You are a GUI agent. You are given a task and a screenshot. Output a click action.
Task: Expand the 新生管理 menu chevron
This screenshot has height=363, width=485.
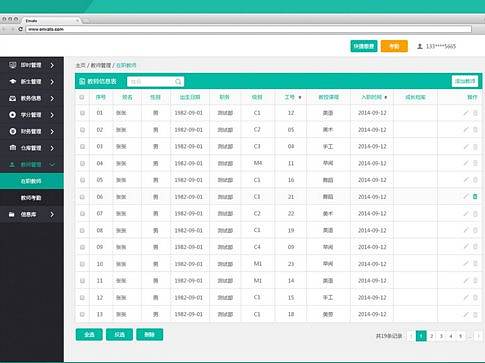tap(52, 82)
